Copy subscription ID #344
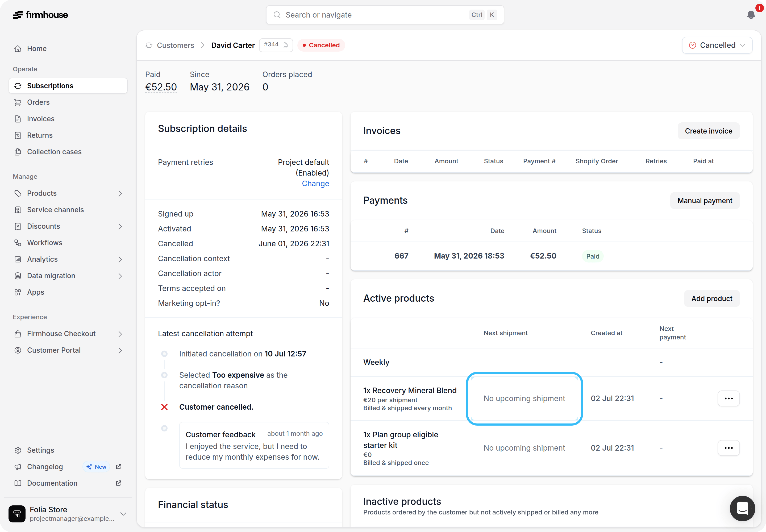The image size is (766, 532). pos(285,45)
